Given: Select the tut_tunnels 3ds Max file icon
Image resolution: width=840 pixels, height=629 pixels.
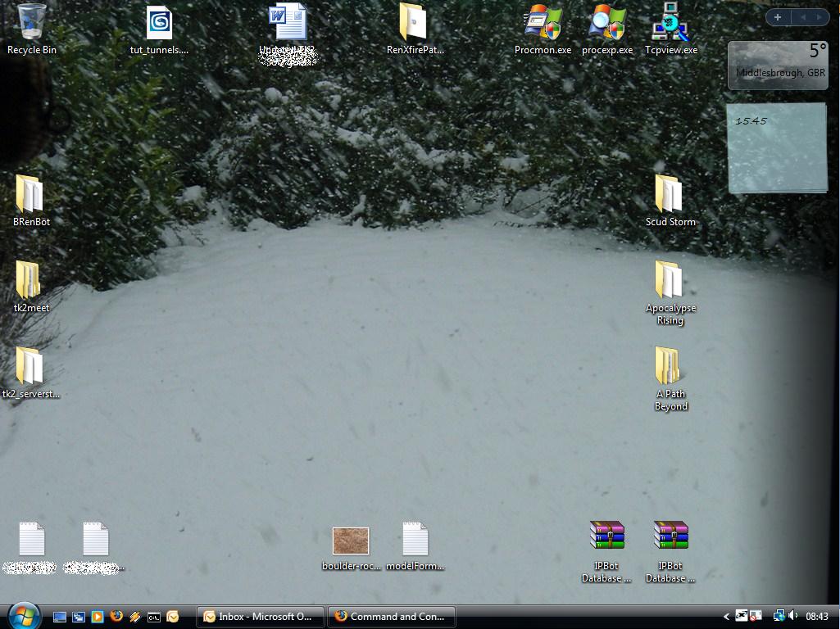Looking at the screenshot, I should pos(159,23).
